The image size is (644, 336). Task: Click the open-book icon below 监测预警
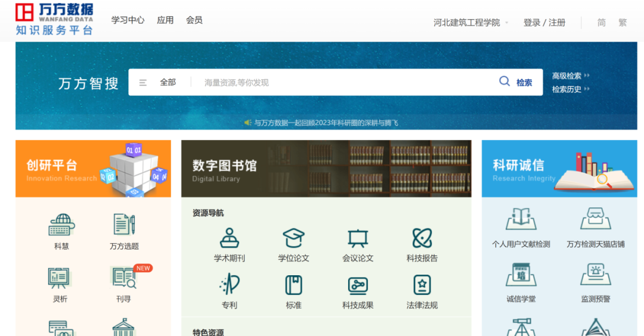click(x=596, y=327)
